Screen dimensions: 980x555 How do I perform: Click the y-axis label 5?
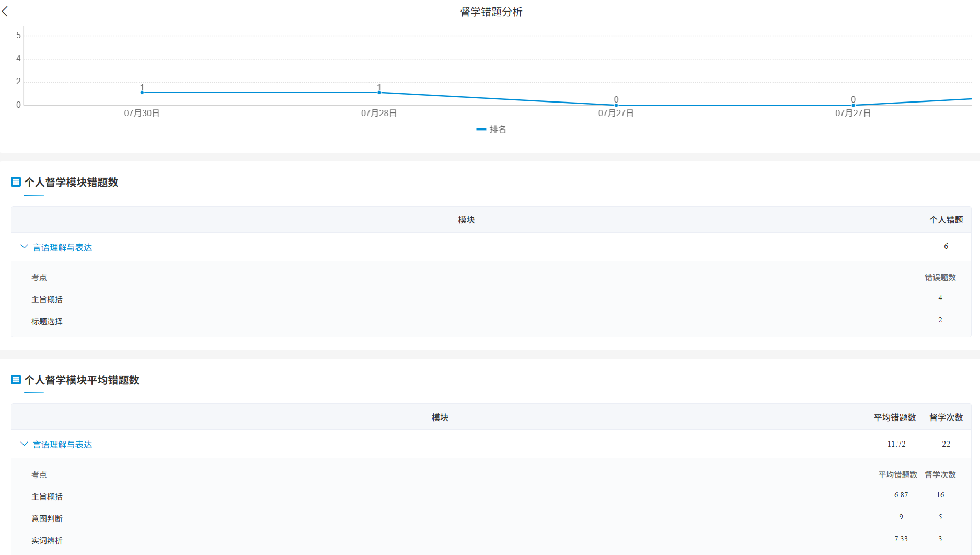point(18,36)
